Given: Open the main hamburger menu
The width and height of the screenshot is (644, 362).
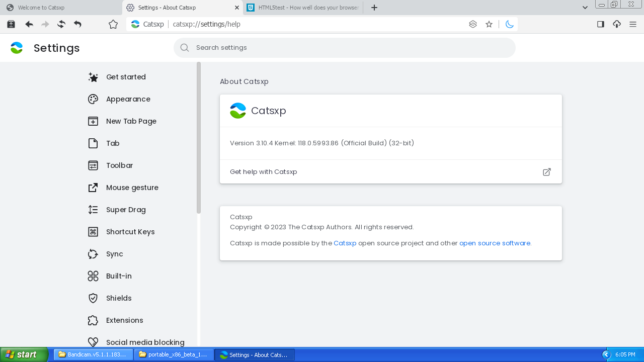Looking at the screenshot, I should tap(633, 24).
